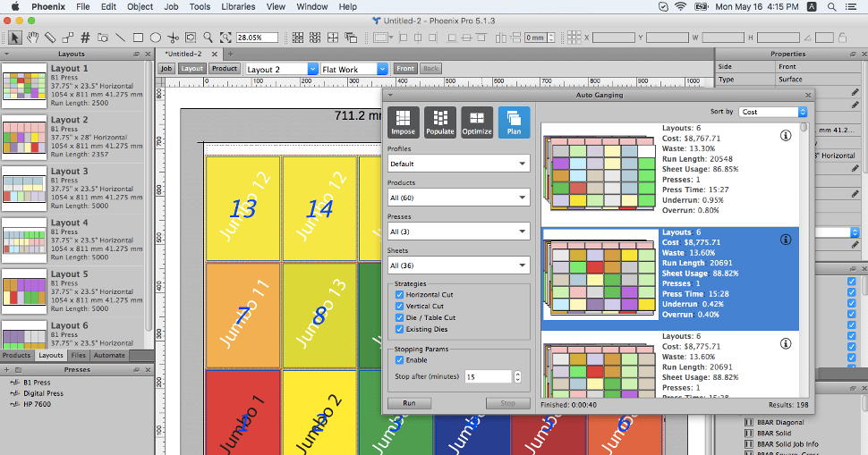This screenshot has height=455, width=868.
Task: Switch to the Automate tab
Action: [x=109, y=356]
